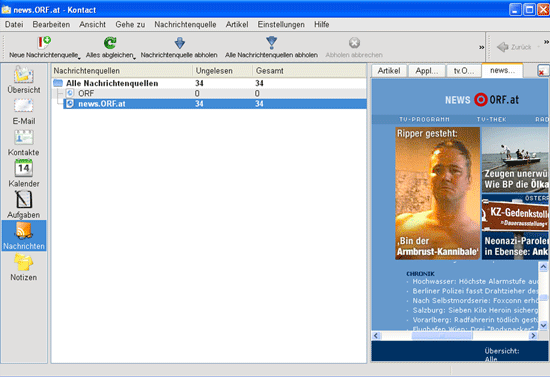Open the Kalender sidebar section
The width and height of the screenshot is (550, 377).
coord(24,174)
